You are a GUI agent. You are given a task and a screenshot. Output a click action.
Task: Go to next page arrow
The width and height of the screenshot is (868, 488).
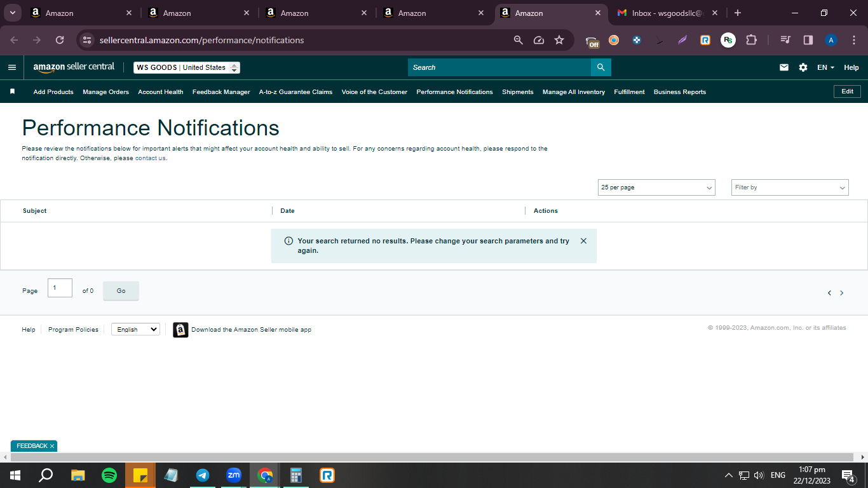pyautogui.click(x=842, y=293)
